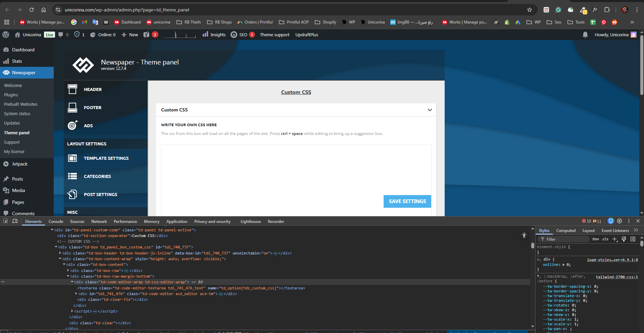Open tailwind-2700.css source link
The image size is (644, 333).
(x=617, y=277)
